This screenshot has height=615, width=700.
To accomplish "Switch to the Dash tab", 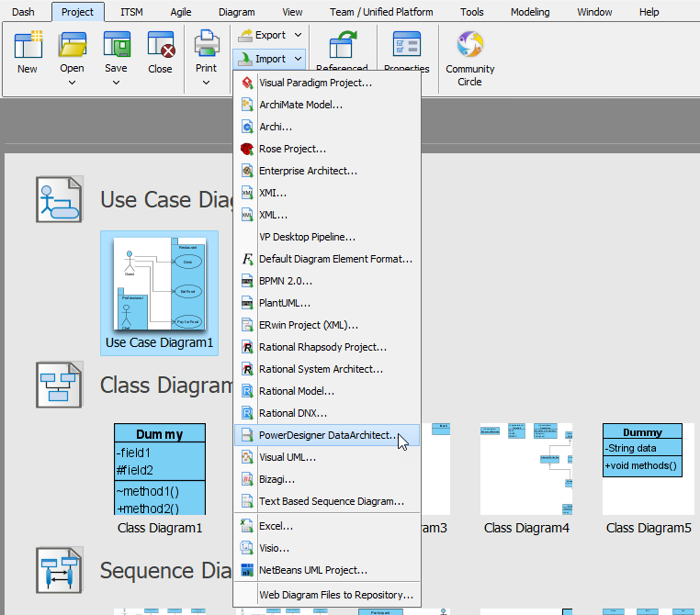I will [23, 12].
